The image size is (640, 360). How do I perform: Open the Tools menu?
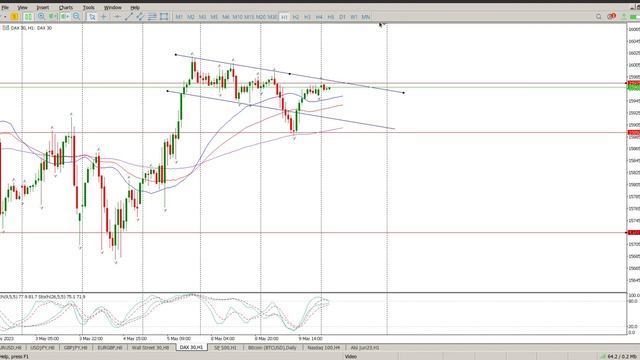[x=89, y=7]
